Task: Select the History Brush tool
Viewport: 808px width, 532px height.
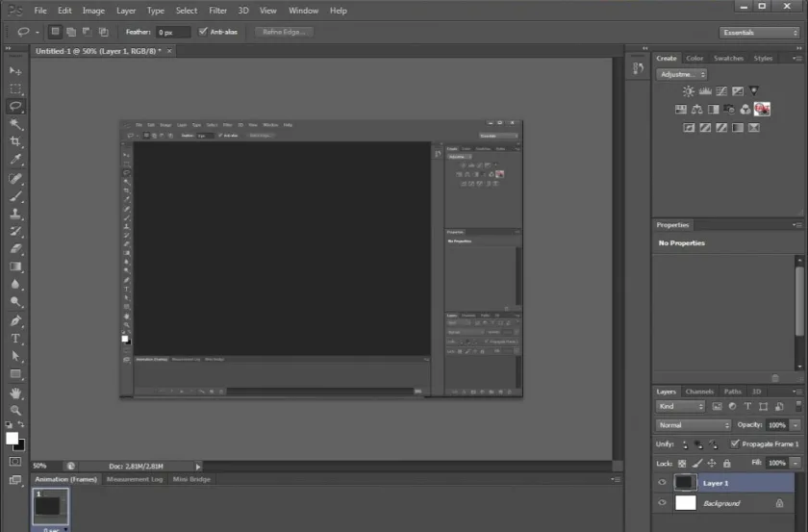Action: click(x=15, y=232)
